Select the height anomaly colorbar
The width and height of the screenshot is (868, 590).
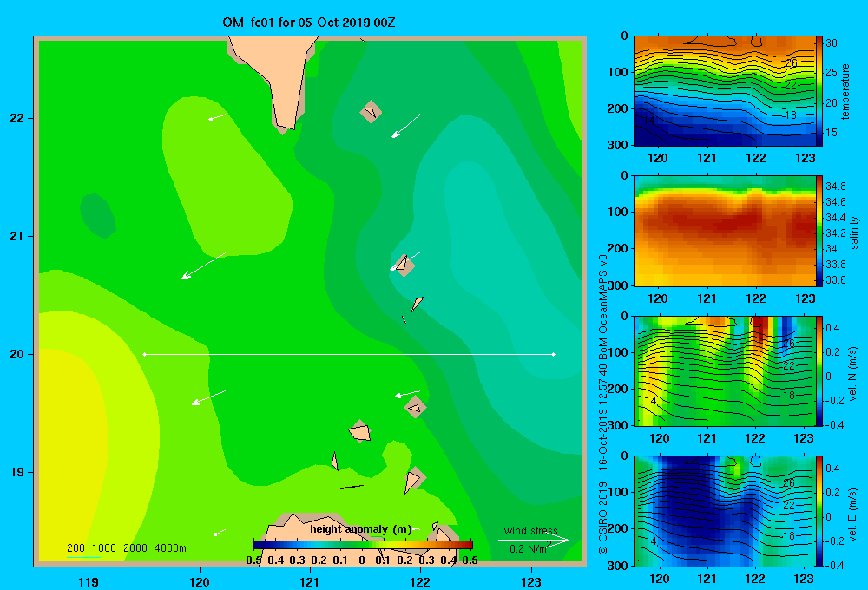coord(362,545)
